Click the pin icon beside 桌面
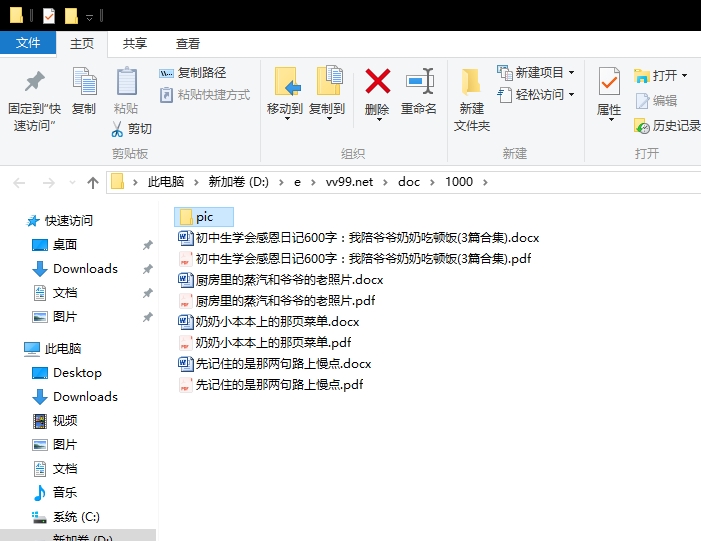701x541 pixels. click(148, 245)
